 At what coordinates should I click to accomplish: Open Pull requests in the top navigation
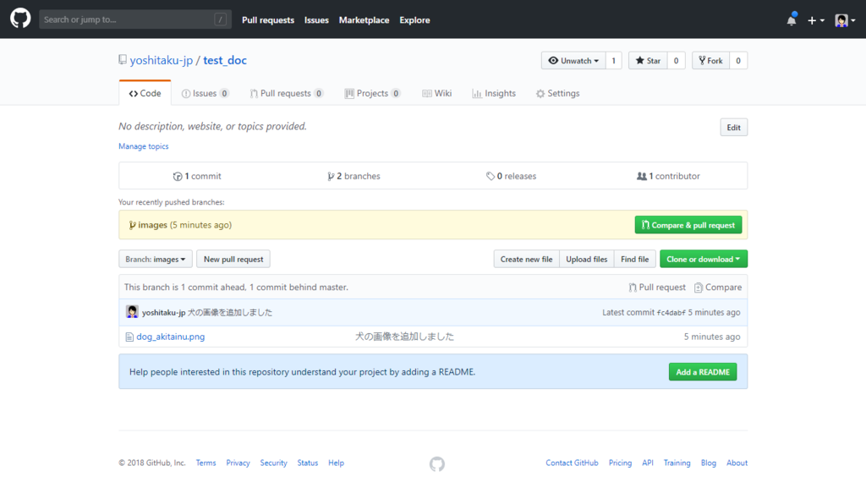268,20
